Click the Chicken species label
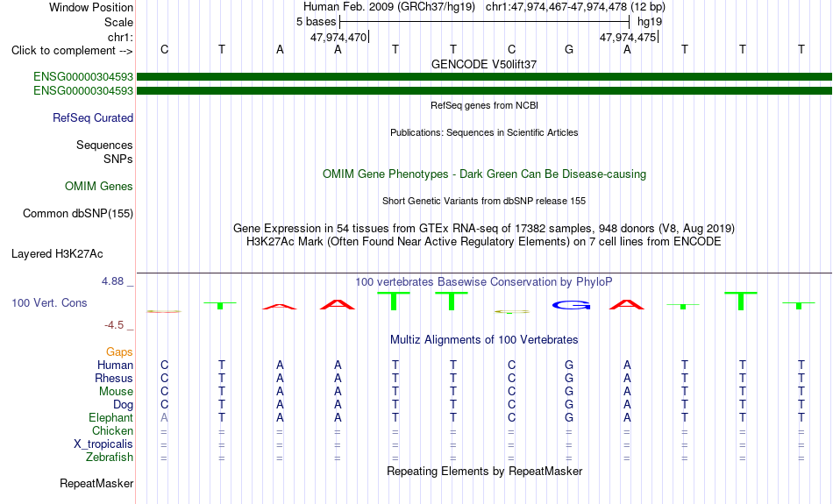833x504 pixels. (112, 430)
